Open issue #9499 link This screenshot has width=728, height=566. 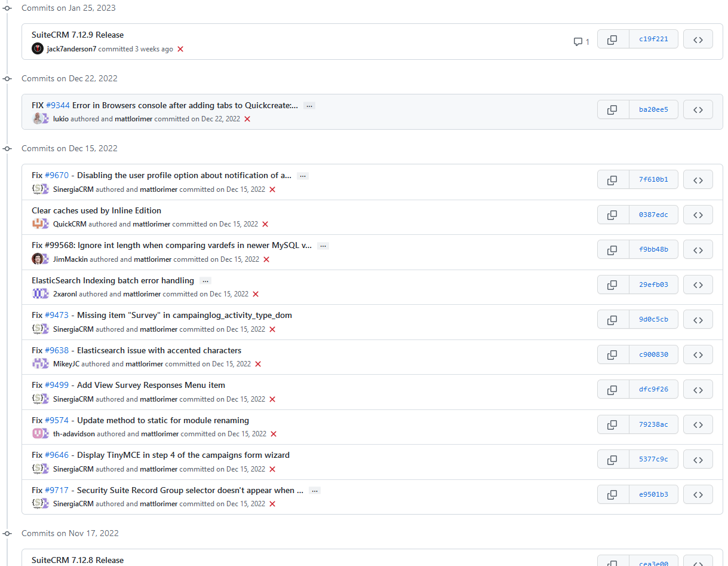coord(57,385)
